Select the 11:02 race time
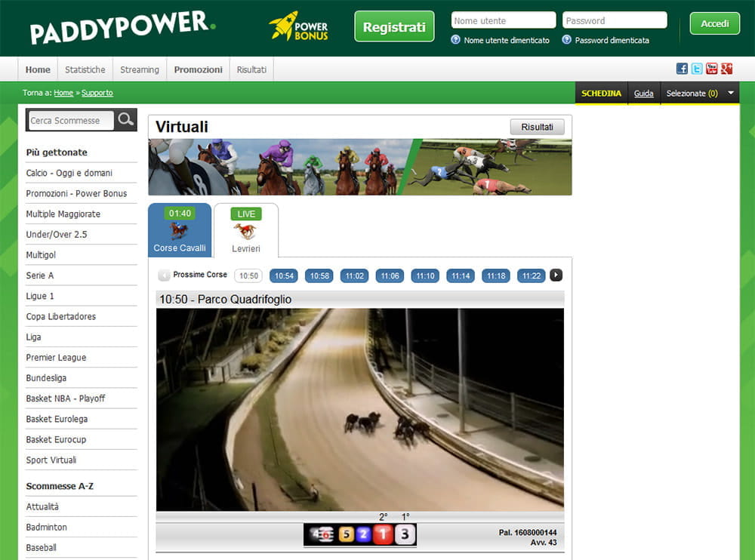 pyautogui.click(x=354, y=275)
